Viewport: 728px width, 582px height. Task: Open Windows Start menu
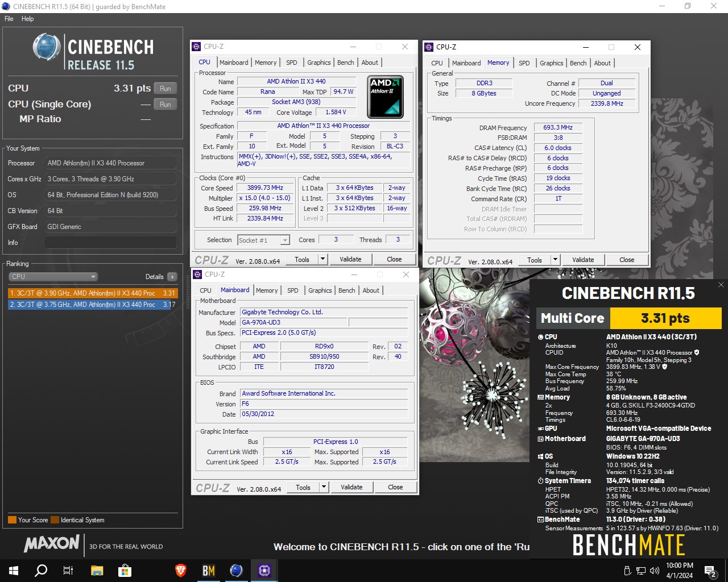point(14,570)
